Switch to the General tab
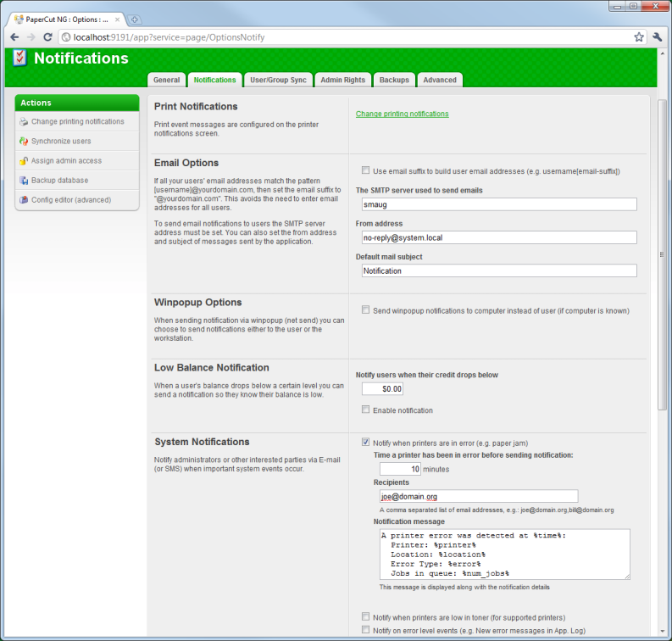This screenshot has height=641, width=672. 166,80
